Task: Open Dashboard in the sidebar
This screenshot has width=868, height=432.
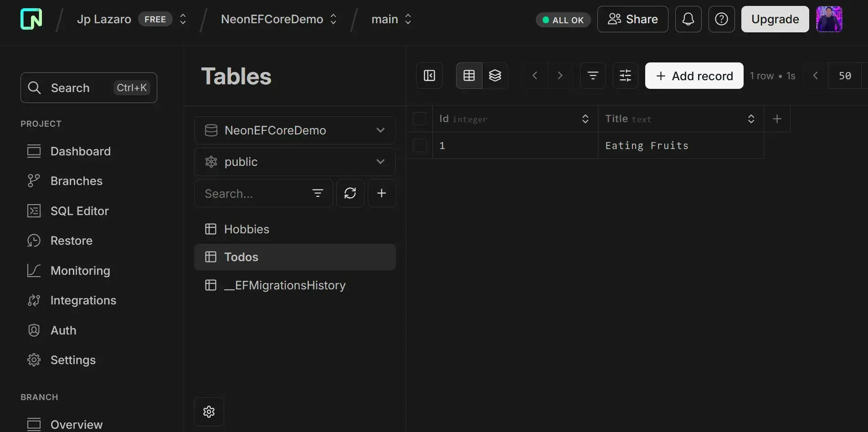Action: [x=69, y=151]
